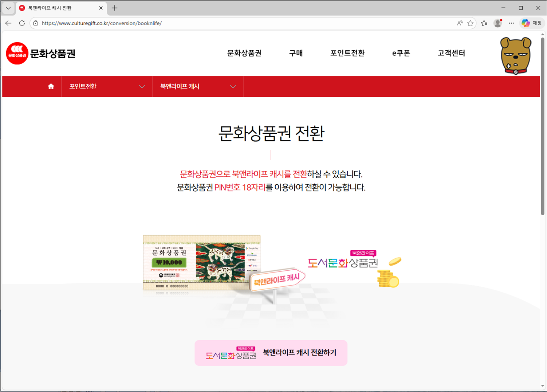Image resolution: width=547 pixels, height=392 pixels.
Task: Click the 문화상품권 site logo
Action: 41,53
